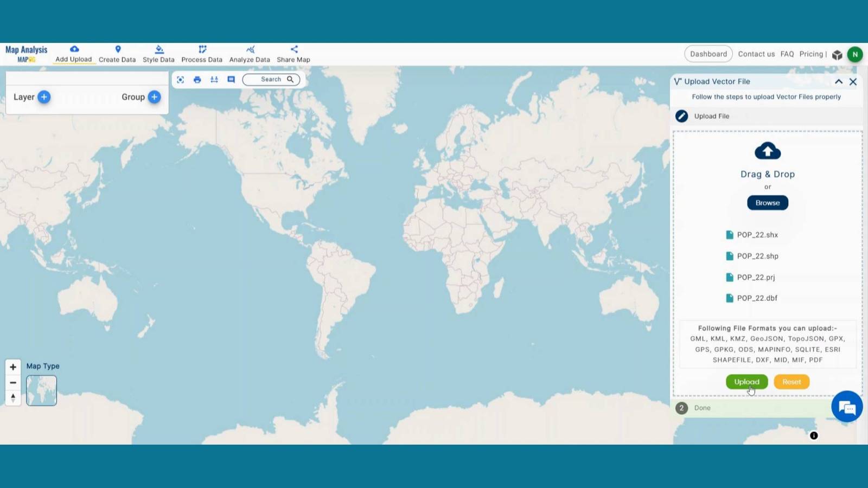Select the Style Data tool

(x=158, y=53)
